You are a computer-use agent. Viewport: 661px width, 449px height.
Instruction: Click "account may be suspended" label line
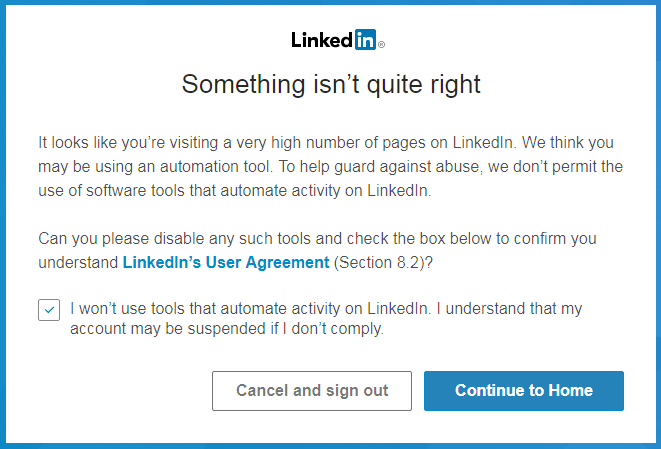[227, 328]
